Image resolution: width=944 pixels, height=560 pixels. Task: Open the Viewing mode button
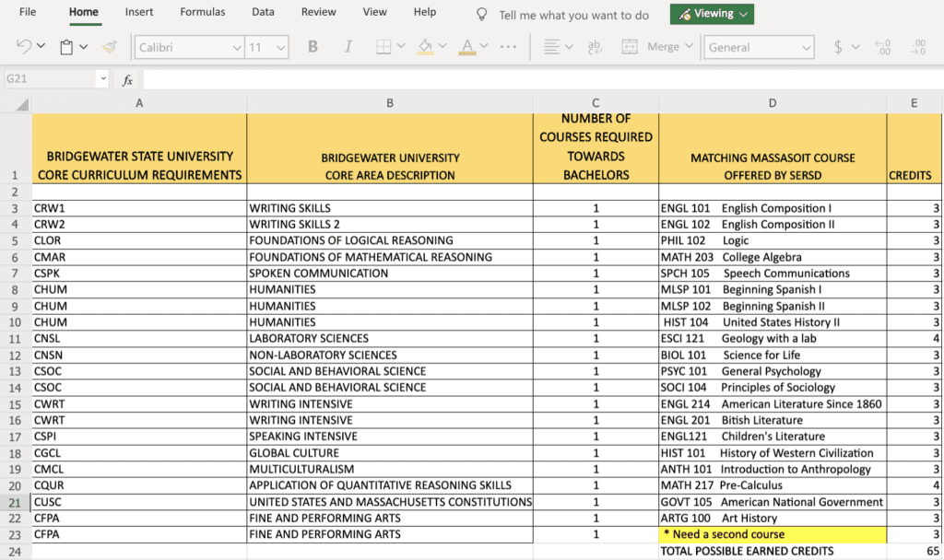click(712, 14)
